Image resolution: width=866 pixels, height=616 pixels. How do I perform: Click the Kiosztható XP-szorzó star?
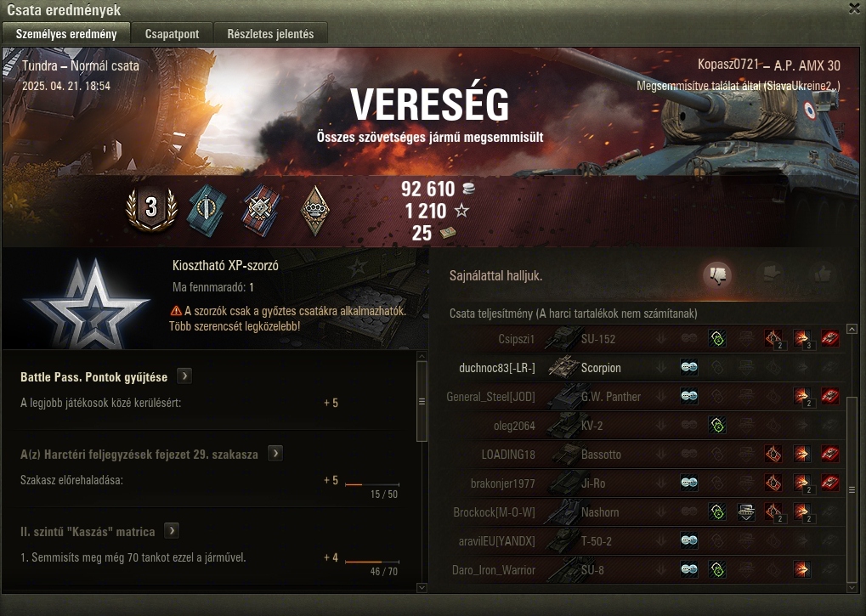click(x=88, y=303)
